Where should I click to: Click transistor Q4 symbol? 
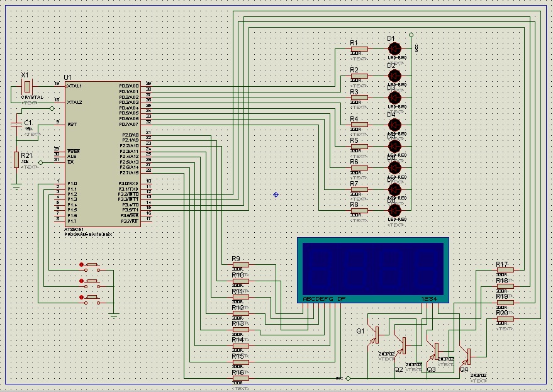[x=467, y=357]
